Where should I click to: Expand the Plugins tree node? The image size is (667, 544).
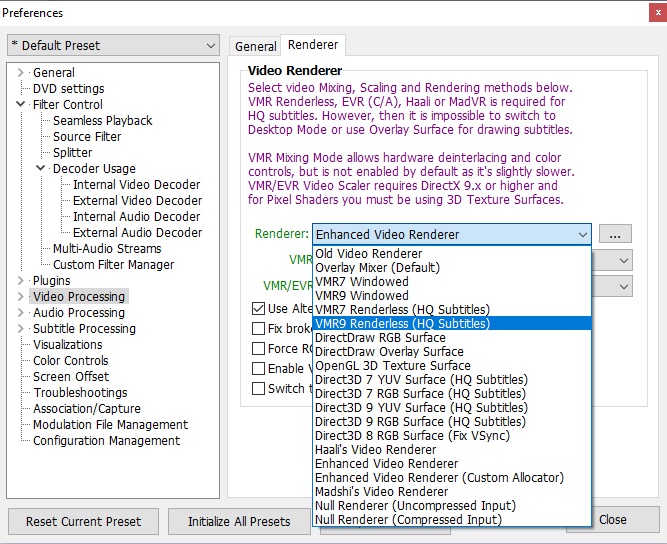click(20, 280)
